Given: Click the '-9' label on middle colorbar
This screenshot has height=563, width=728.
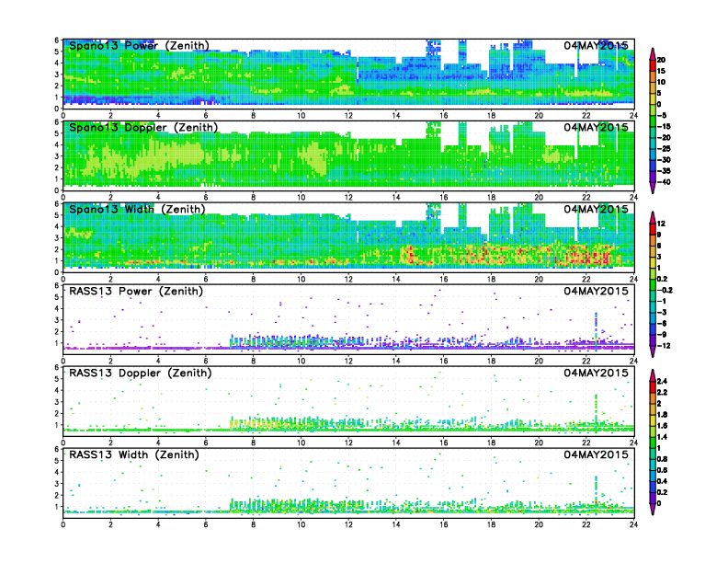Looking at the screenshot, I should (x=662, y=335).
